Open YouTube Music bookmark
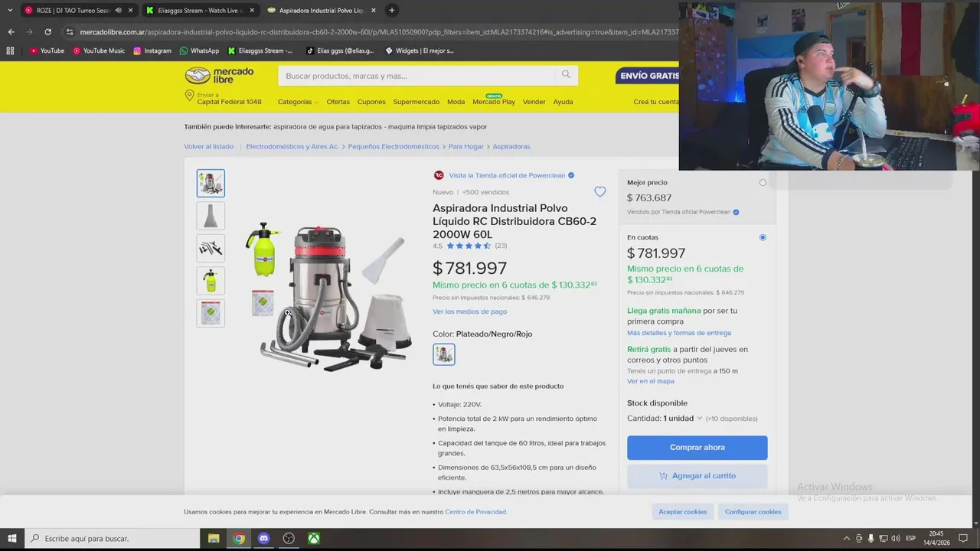The width and height of the screenshot is (980, 551). click(x=99, y=51)
